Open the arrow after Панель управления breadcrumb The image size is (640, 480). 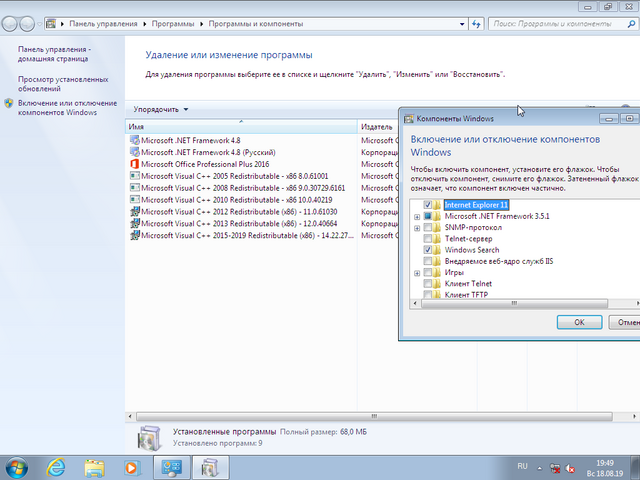pyautogui.click(x=144, y=24)
